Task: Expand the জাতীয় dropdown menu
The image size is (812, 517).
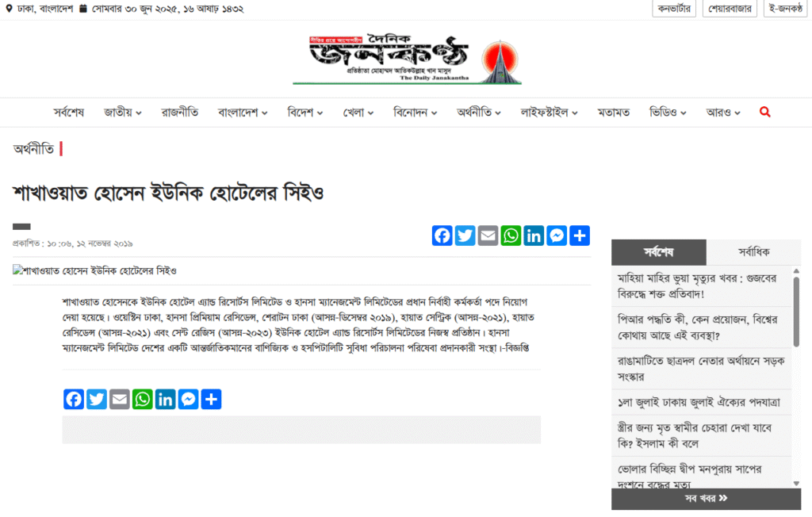Action: click(x=123, y=113)
